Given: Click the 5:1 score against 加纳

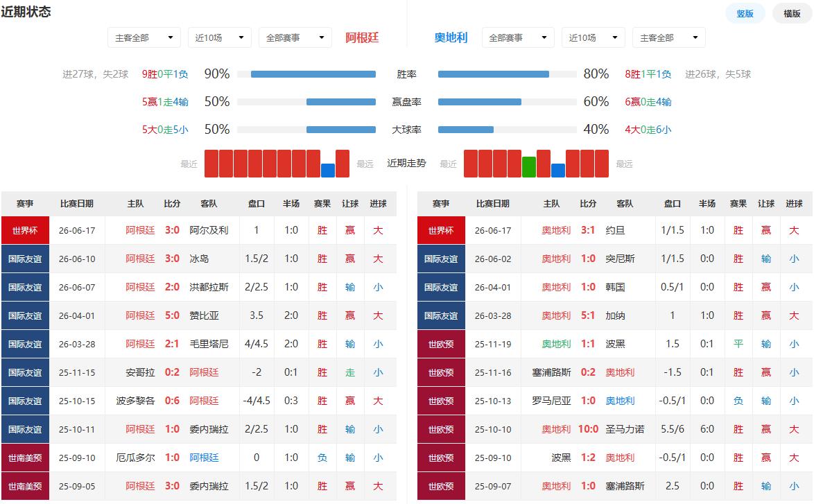Looking at the screenshot, I should coord(588,315).
